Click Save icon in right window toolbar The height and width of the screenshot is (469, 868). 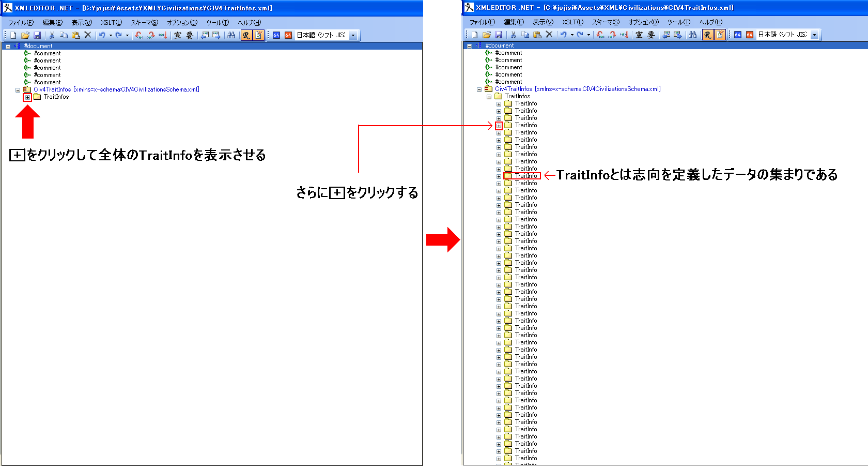click(x=499, y=35)
